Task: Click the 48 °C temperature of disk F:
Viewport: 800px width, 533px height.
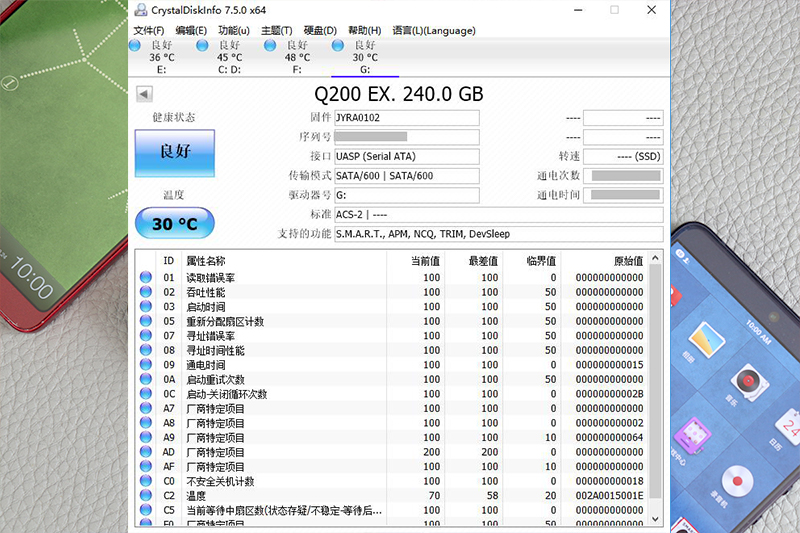Action: 297,58
